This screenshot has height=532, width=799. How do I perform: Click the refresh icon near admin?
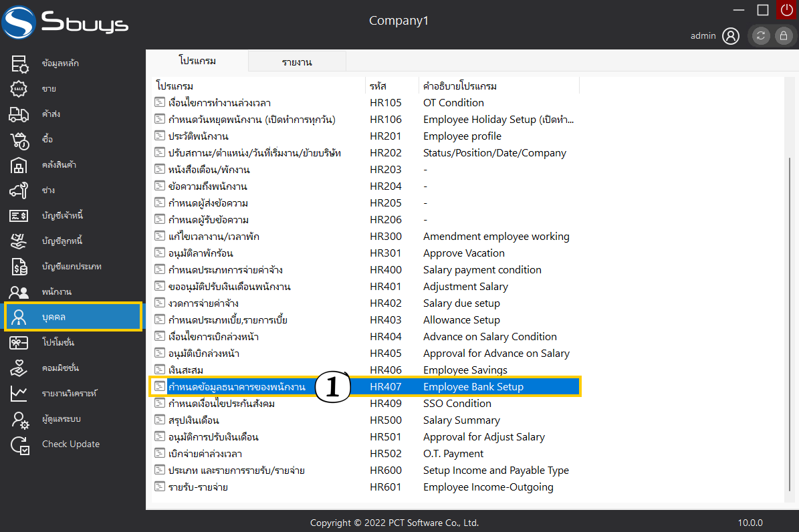761,36
